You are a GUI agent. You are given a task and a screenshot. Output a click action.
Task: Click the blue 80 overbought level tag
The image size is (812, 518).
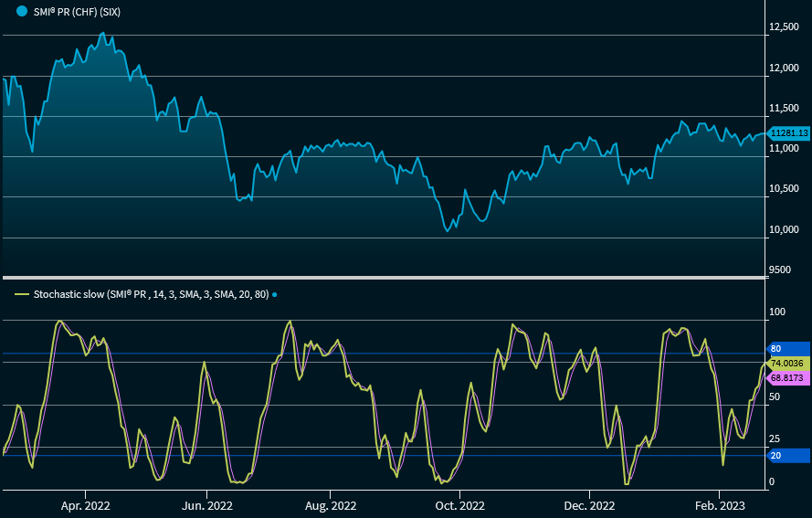[787, 349]
